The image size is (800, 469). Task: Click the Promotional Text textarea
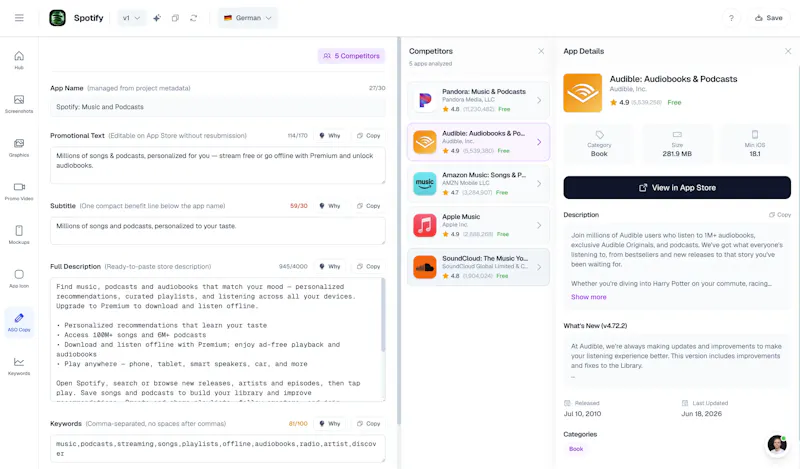coord(218,165)
